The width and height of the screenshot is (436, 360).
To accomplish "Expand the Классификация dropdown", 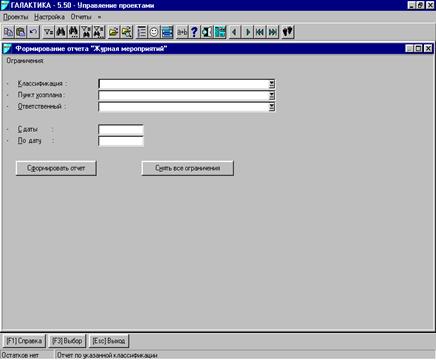I will point(272,84).
